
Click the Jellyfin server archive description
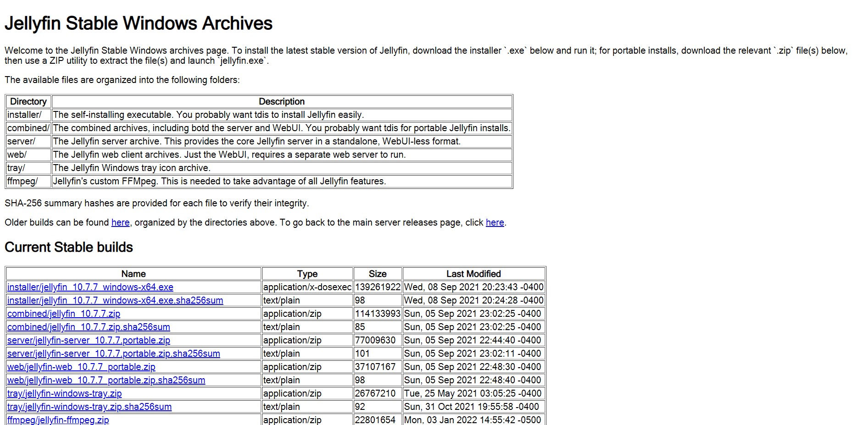point(282,141)
